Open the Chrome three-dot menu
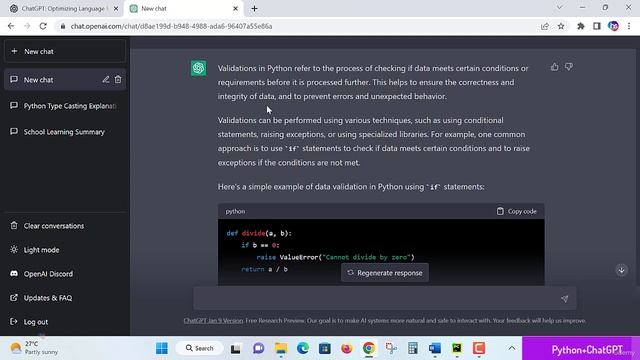The width and height of the screenshot is (640, 360). click(629, 26)
